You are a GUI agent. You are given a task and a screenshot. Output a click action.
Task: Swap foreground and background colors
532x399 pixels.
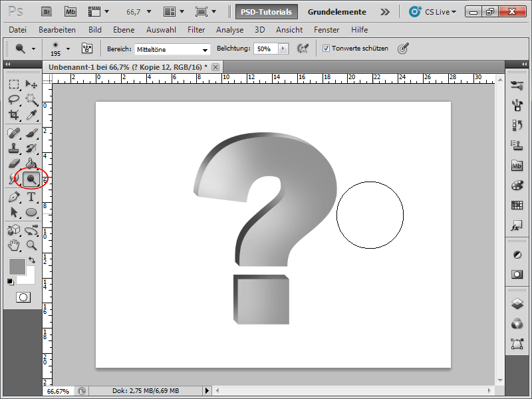[x=32, y=260]
